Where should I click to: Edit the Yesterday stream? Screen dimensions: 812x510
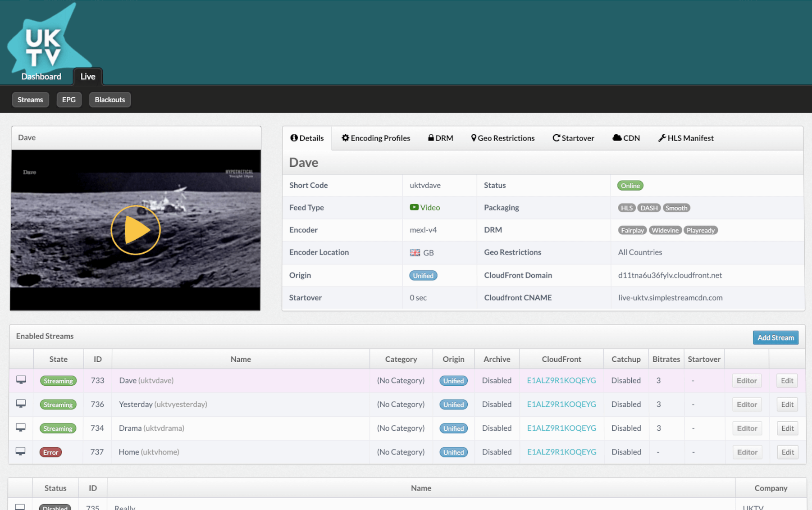pyautogui.click(x=787, y=405)
